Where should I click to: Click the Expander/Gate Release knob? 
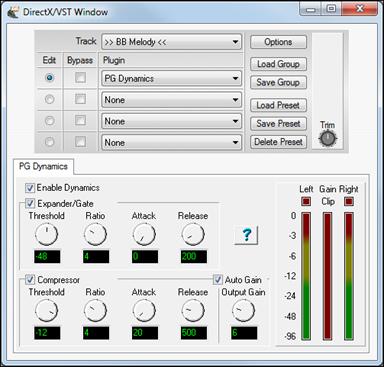193,234
